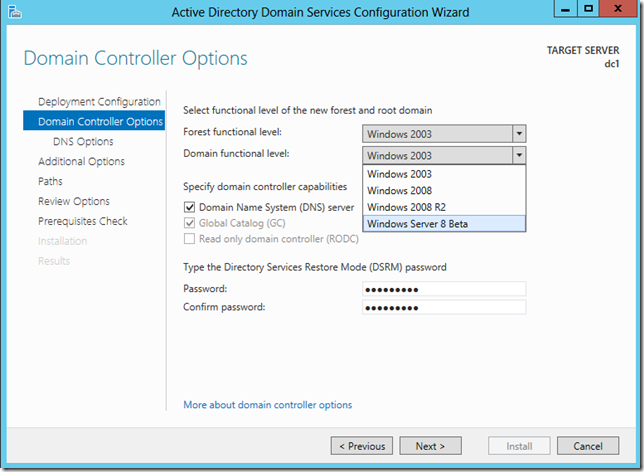Click the disabled Install button
The image size is (644, 472).
click(x=519, y=446)
